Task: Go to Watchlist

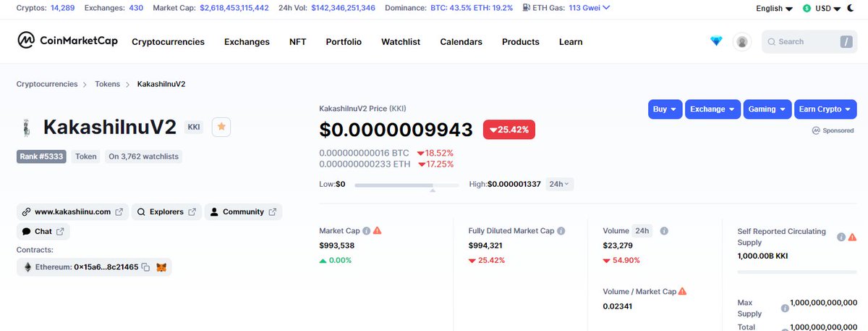Action: [401, 42]
